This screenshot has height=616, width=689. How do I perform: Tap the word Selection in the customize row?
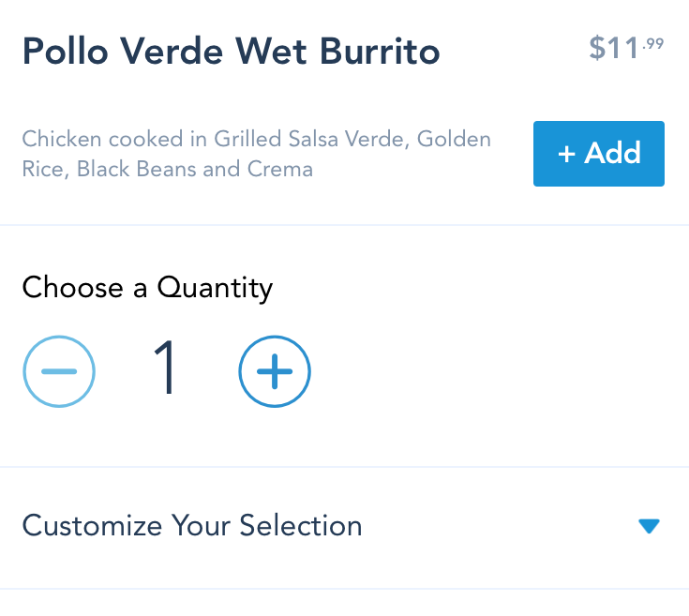300,526
